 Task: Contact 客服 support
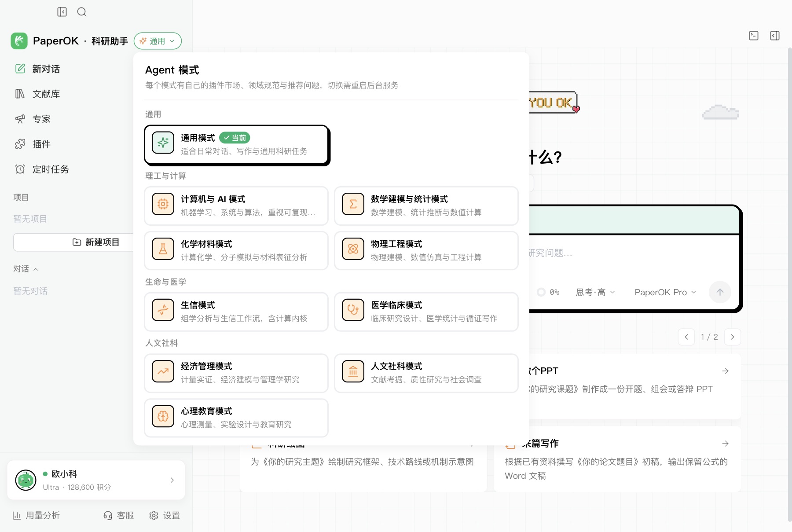coord(119,515)
